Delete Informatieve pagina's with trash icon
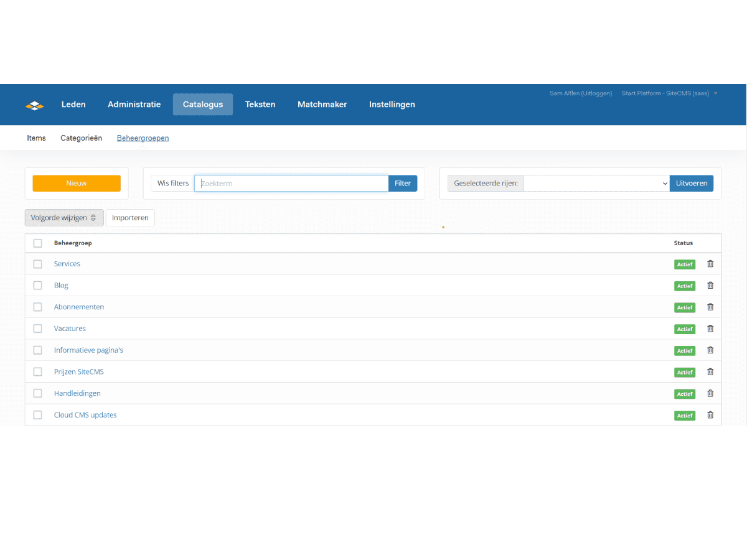 coord(710,350)
